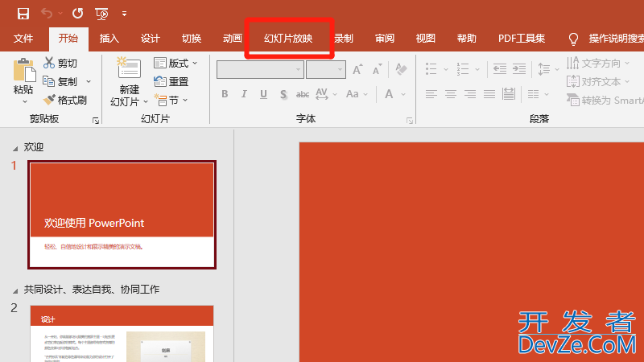This screenshot has width=644, height=362.
Task: Switch to the 插入 (Insert) tab
Action: click(109, 39)
